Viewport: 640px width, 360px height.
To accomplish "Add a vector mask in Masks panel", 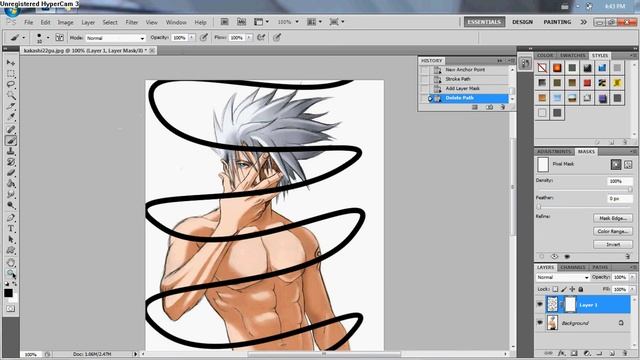I will [628, 164].
